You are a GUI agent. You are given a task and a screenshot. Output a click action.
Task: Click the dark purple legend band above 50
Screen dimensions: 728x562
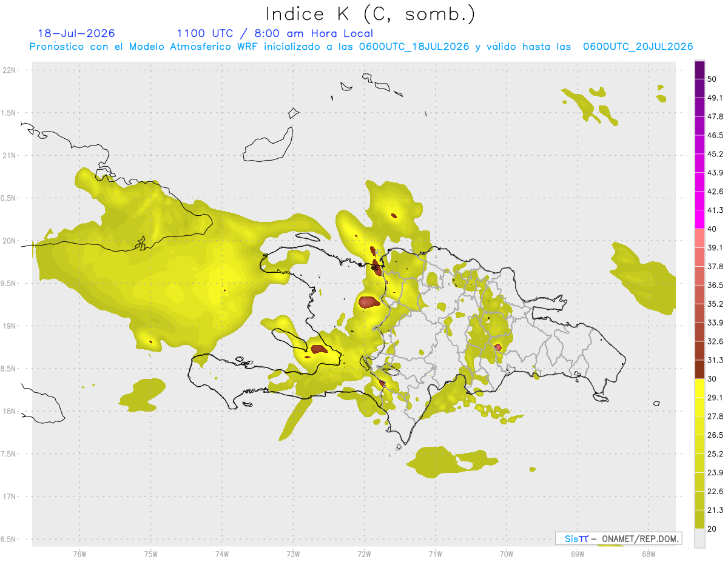pyautogui.click(x=699, y=70)
